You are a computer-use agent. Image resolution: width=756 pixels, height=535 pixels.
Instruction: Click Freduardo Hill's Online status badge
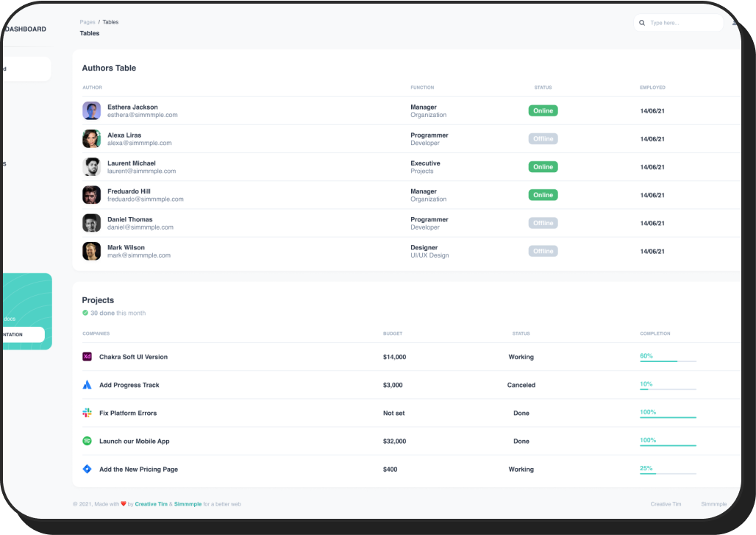(x=543, y=195)
